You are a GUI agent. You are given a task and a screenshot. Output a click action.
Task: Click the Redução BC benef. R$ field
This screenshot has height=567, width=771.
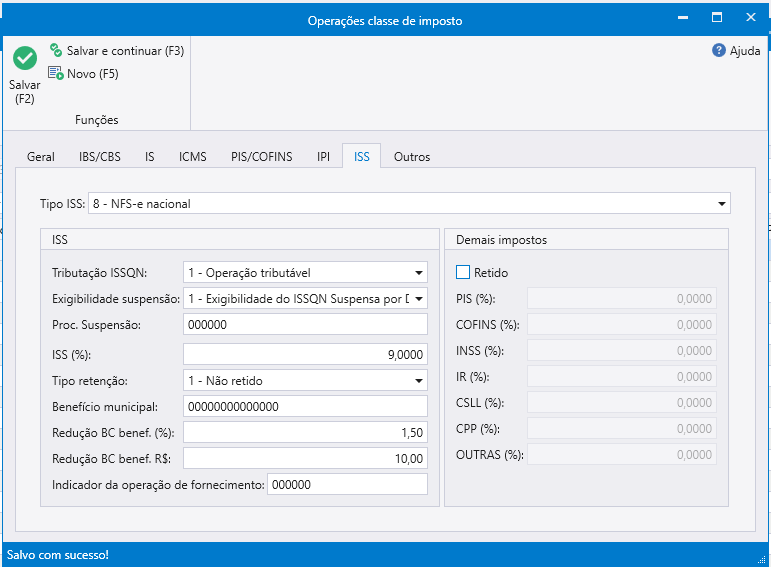pyautogui.click(x=305, y=458)
